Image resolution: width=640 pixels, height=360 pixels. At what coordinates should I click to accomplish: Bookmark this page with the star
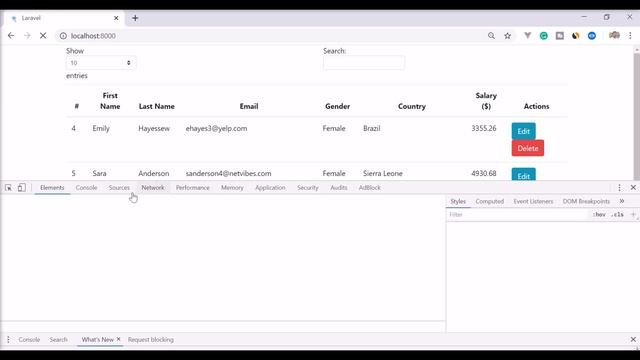point(507,36)
